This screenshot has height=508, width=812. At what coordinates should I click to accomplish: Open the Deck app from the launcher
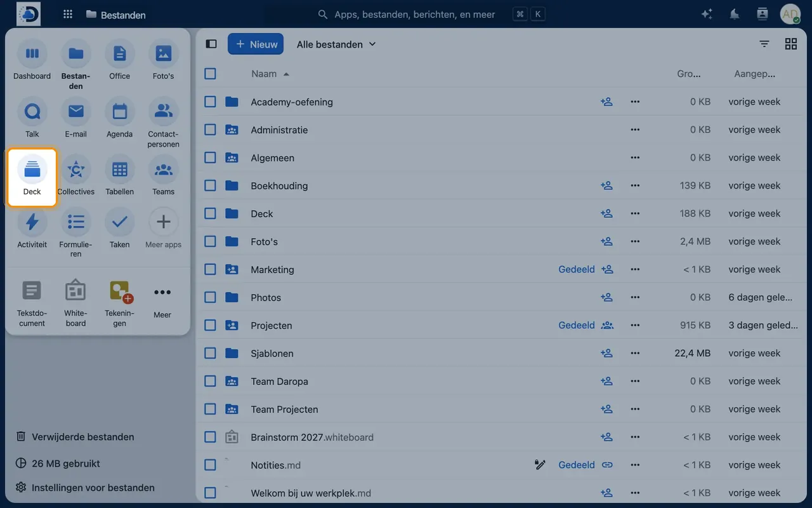pyautogui.click(x=32, y=177)
